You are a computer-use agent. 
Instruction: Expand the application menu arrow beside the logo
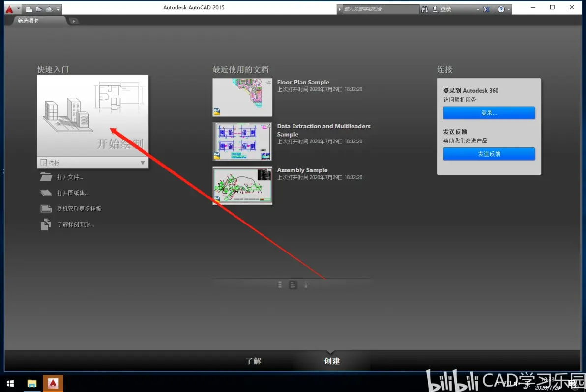tap(18, 8)
